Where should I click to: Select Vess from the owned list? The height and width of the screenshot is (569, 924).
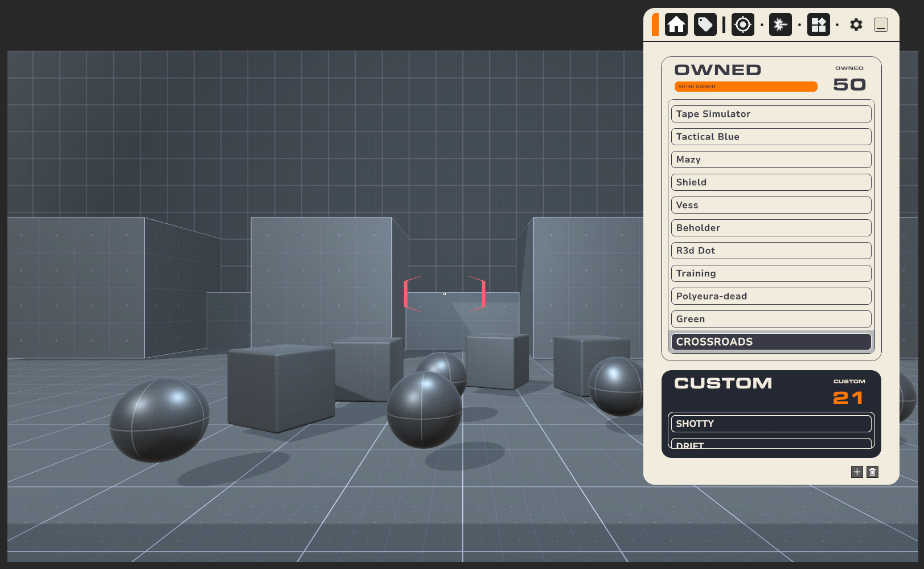(771, 205)
